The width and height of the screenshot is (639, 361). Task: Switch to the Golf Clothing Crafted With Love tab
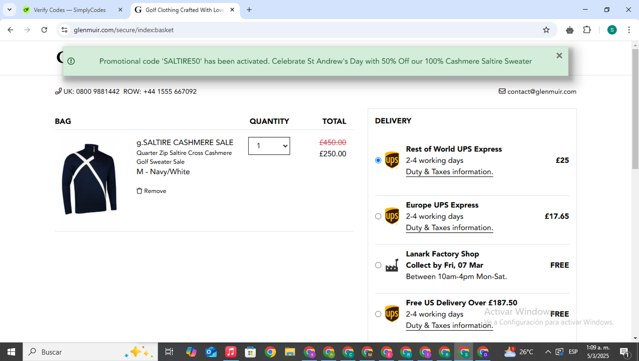pos(184,10)
